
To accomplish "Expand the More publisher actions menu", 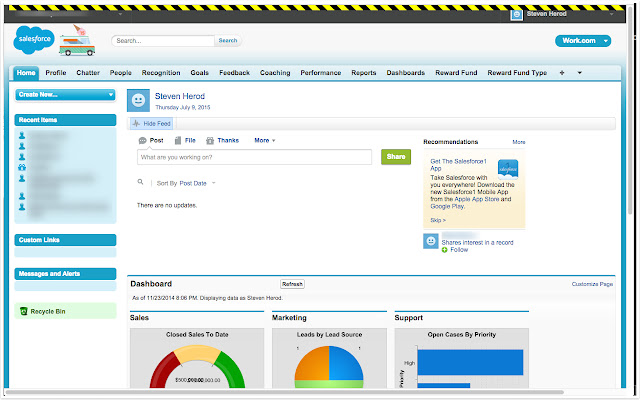I will tap(264, 141).
